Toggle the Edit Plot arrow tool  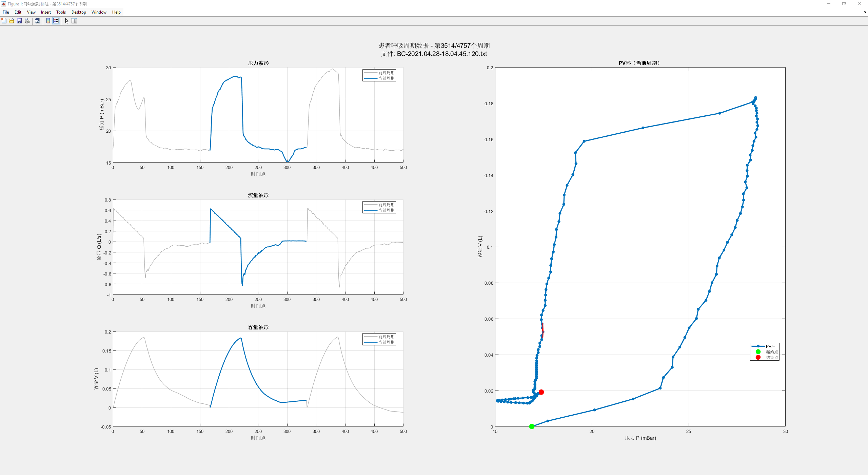point(67,21)
